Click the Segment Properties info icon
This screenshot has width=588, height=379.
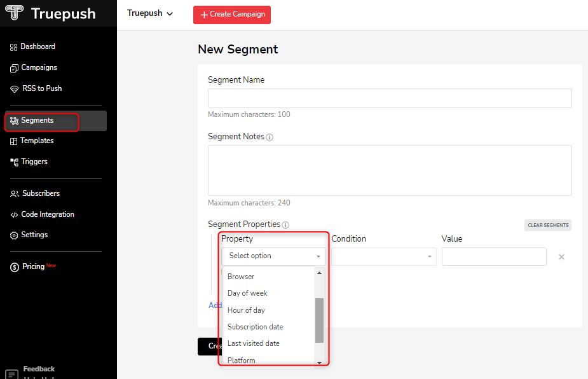(285, 225)
